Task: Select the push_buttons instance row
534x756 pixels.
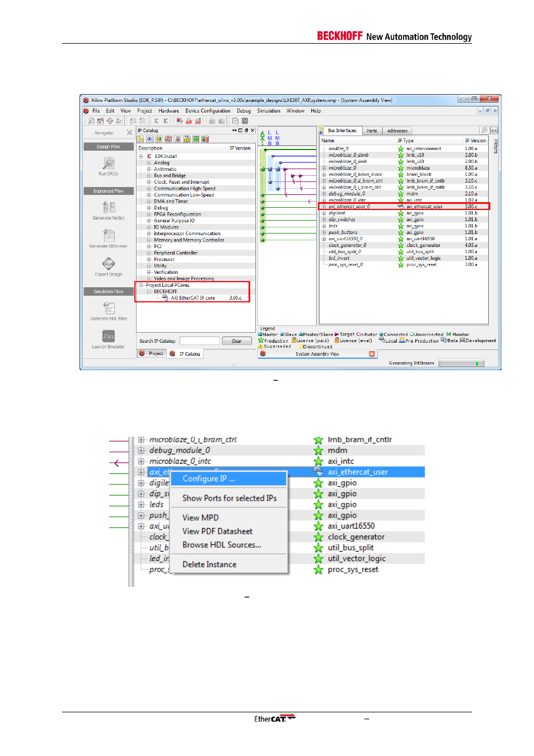Action: [405, 232]
